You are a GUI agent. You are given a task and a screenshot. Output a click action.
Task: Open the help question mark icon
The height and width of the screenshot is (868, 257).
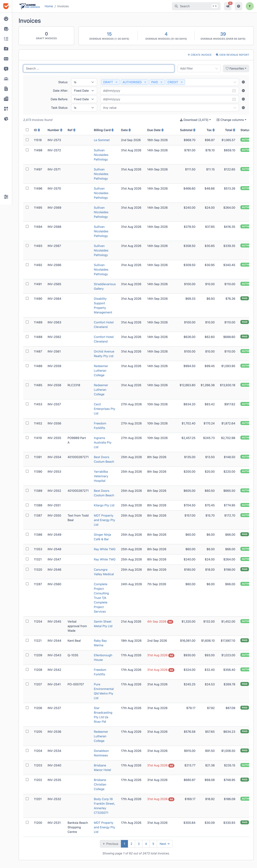point(238,6)
